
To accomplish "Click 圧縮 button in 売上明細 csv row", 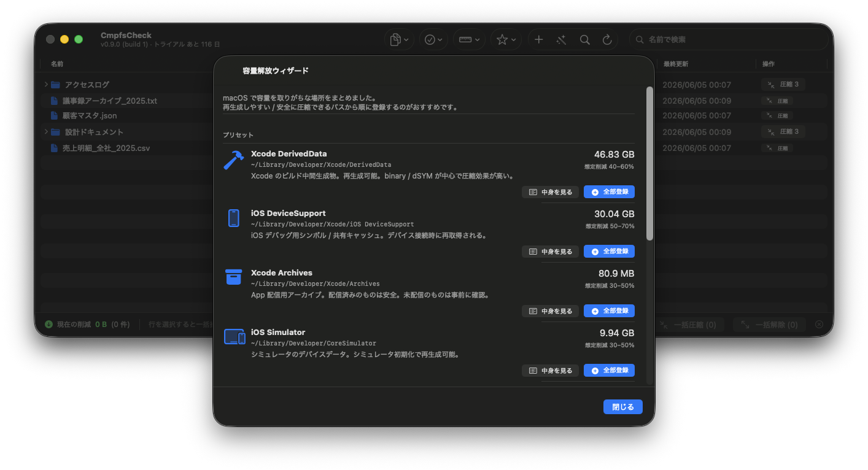I will (x=777, y=148).
